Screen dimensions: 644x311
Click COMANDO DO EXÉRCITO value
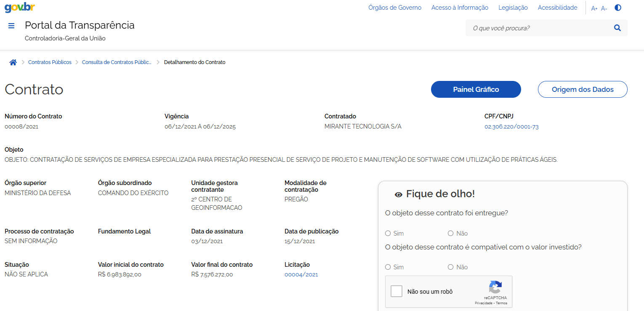133,193
